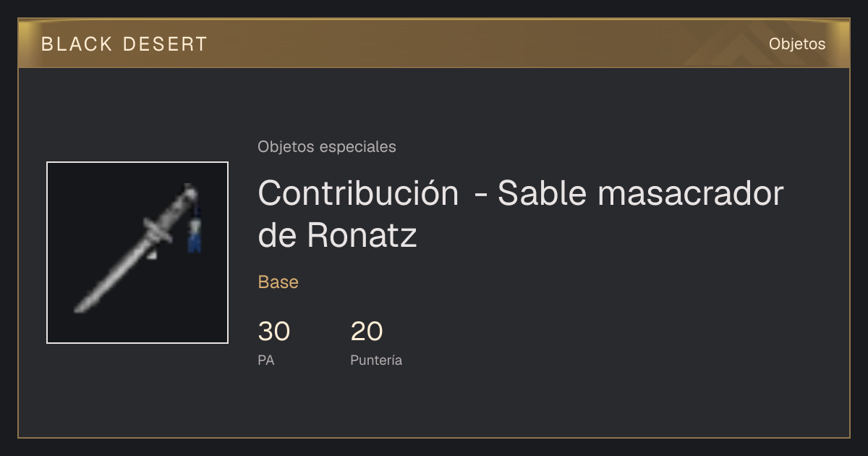Click the blue tassel on saber icon
The image size is (868, 456).
[194, 234]
